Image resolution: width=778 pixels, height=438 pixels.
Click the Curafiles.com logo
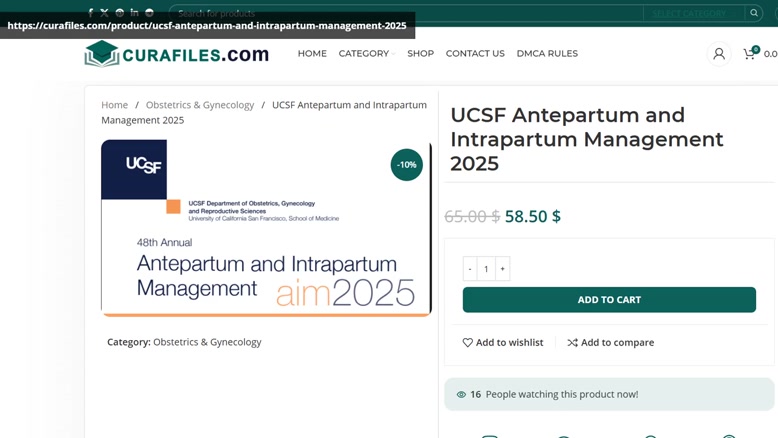coord(177,54)
